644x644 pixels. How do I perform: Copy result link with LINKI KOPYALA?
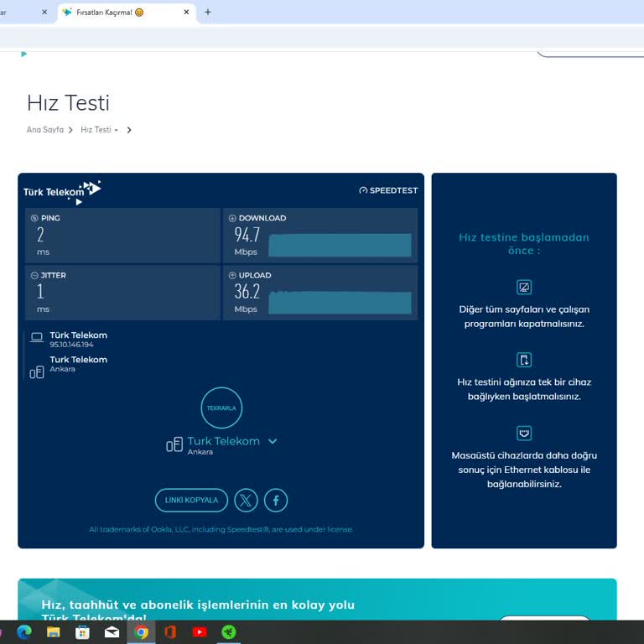191,501
